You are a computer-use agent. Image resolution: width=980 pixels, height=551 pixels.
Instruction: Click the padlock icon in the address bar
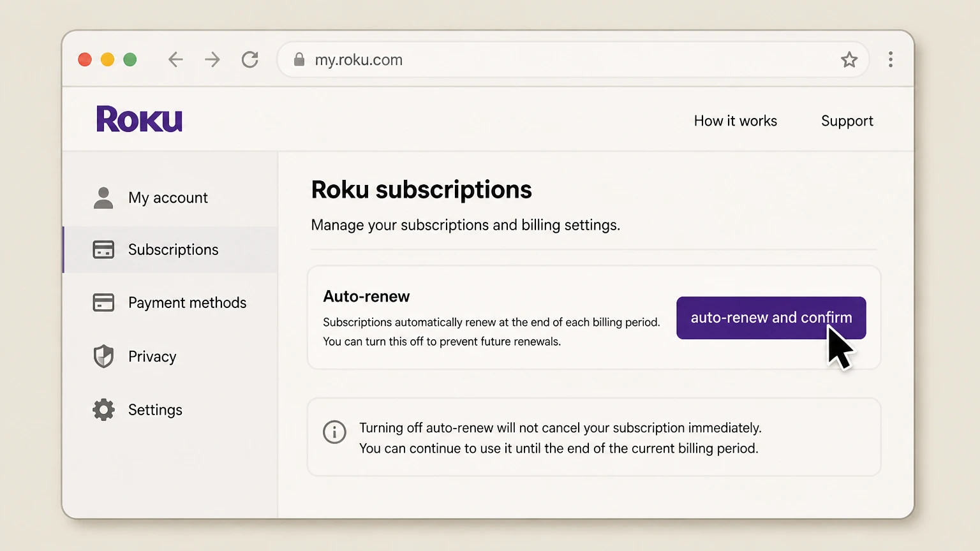pyautogui.click(x=299, y=60)
